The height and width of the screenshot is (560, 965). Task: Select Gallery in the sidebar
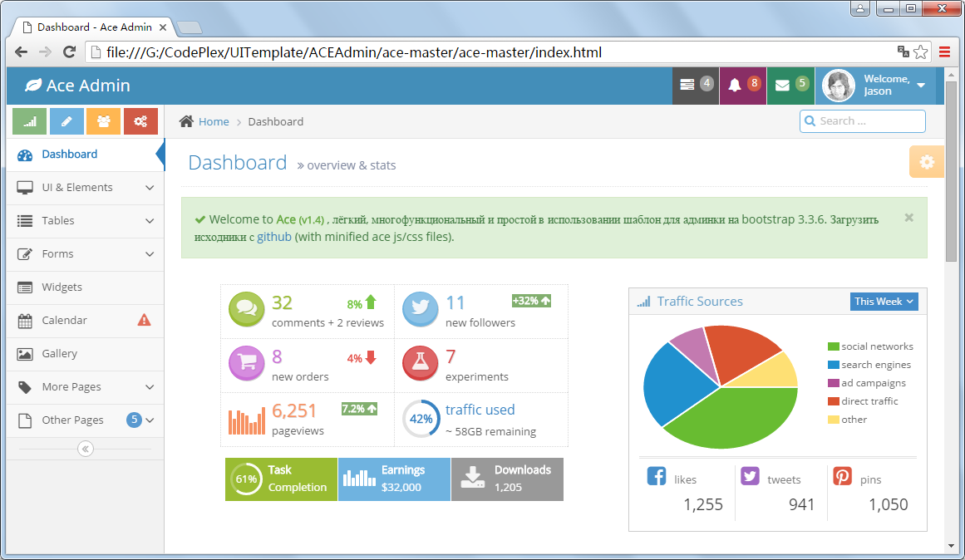(x=60, y=354)
